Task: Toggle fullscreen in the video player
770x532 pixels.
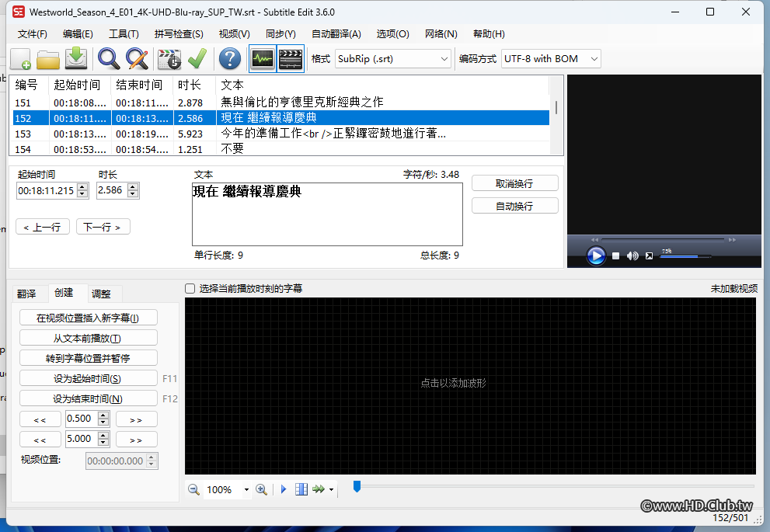Action: [650, 256]
